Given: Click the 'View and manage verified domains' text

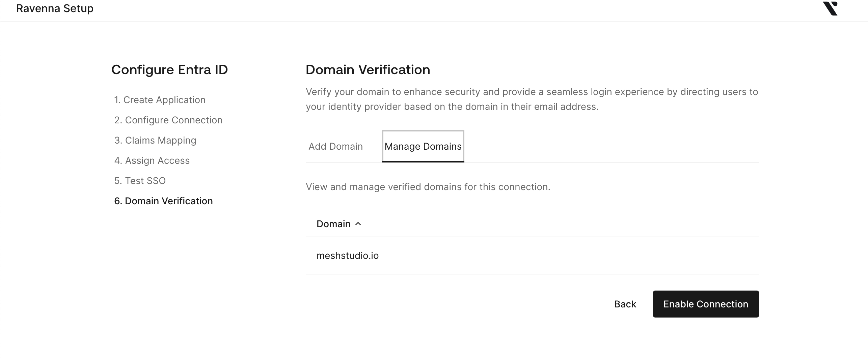Looking at the screenshot, I should [x=428, y=187].
